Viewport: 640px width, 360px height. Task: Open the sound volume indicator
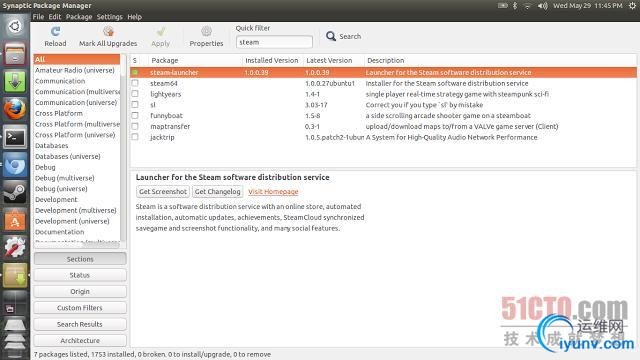click(542, 5)
